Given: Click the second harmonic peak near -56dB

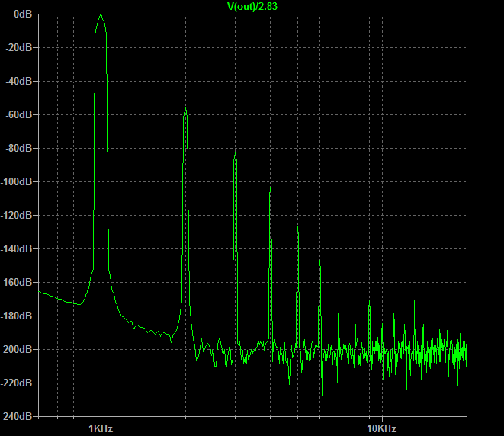Looking at the screenshot, I should click(x=185, y=108).
